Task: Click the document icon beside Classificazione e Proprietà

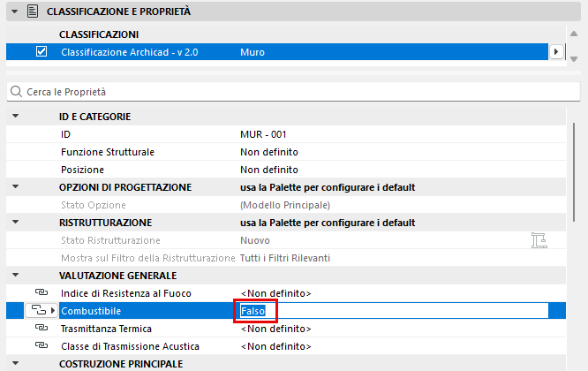Action: (x=33, y=11)
